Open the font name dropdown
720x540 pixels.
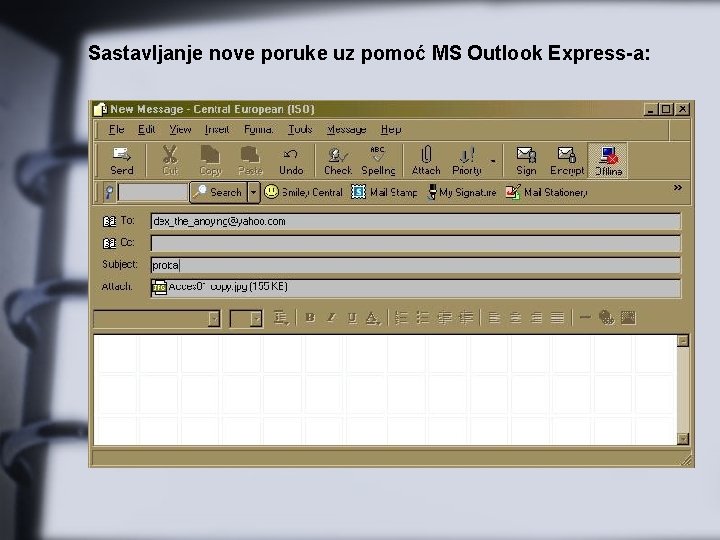[x=214, y=318]
